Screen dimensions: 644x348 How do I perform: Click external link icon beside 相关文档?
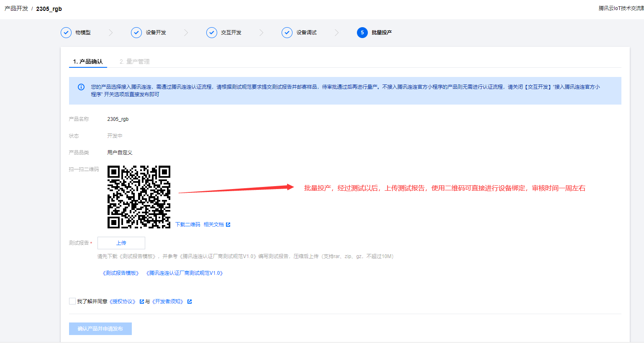pyautogui.click(x=228, y=225)
